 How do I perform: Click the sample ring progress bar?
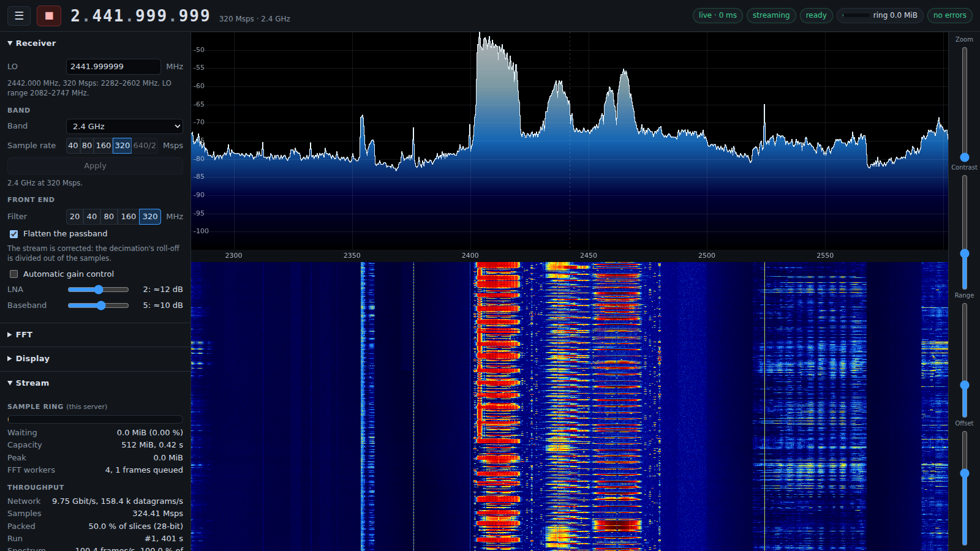click(95, 420)
